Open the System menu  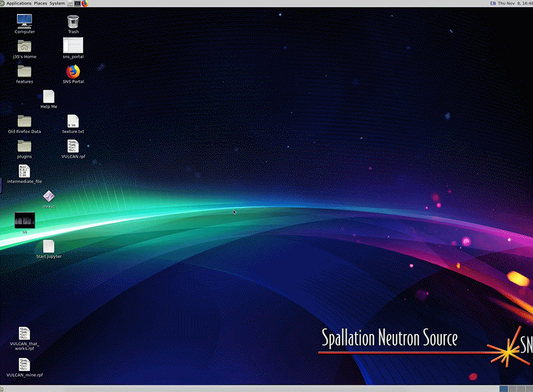pyautogui.click(x=57, y=3)
